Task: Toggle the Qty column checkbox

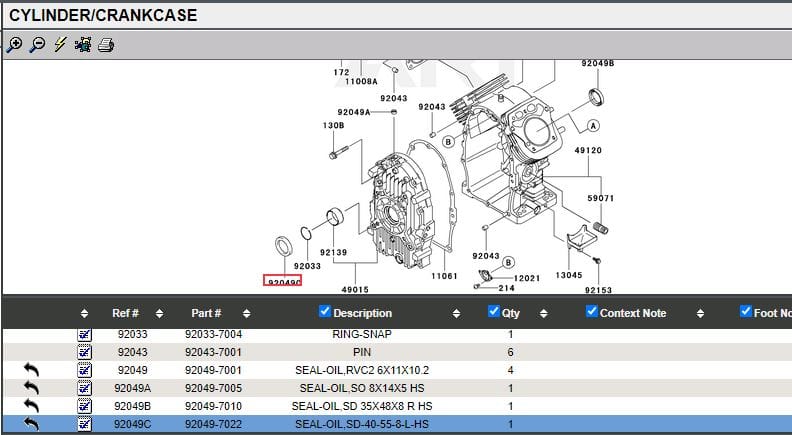Action: point(494,312)
